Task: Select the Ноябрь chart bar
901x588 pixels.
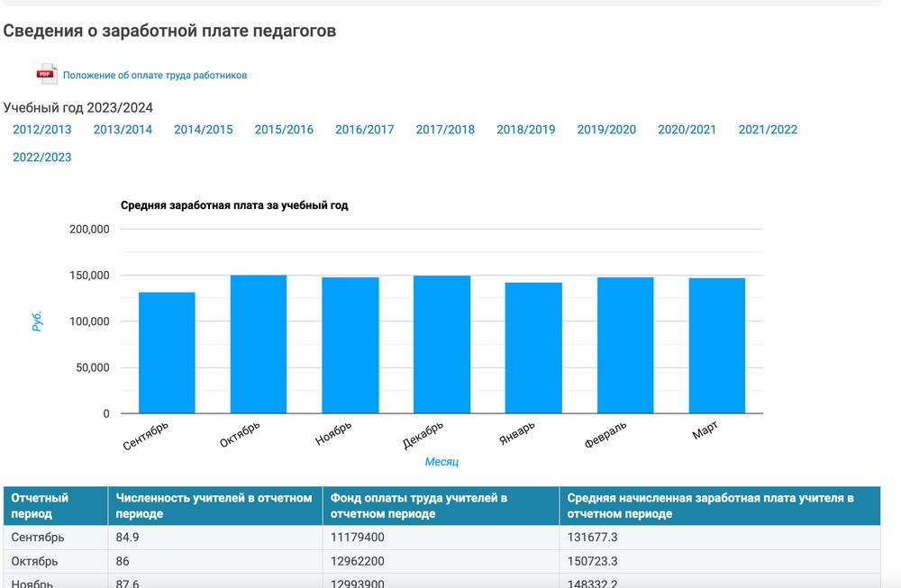Action: point(350,345)
